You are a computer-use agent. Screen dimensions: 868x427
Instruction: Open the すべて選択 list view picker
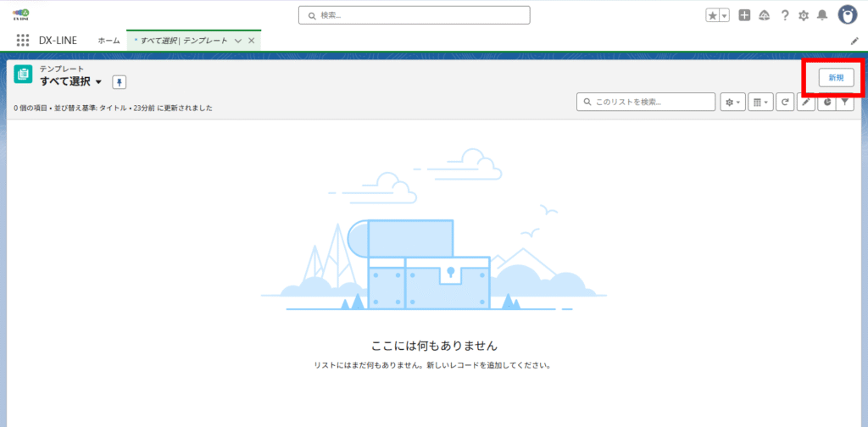[x=98, y=81]
